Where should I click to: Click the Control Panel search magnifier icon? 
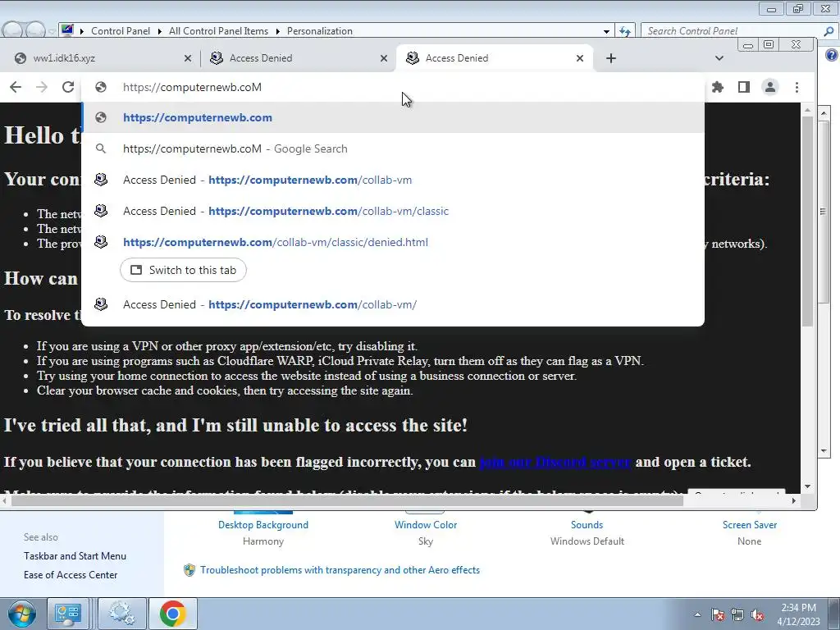pos(829,31)
